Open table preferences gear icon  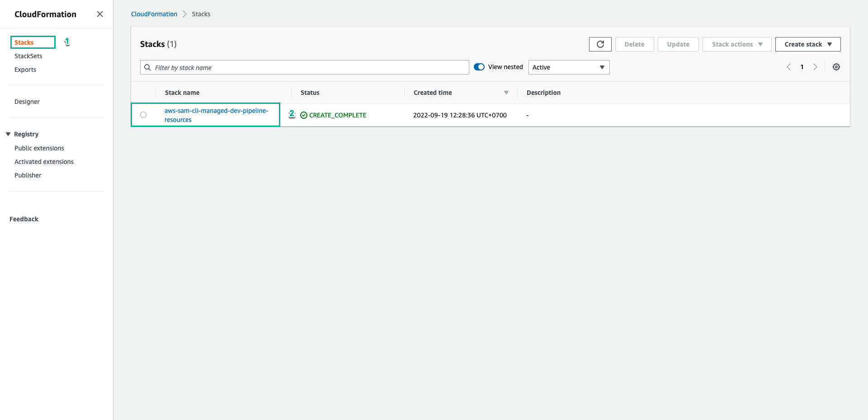[836, 67]
